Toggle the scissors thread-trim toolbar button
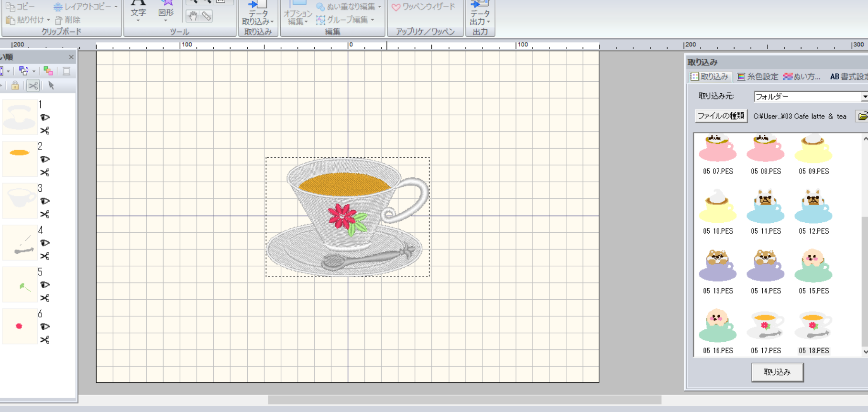 tap(33, 86)
